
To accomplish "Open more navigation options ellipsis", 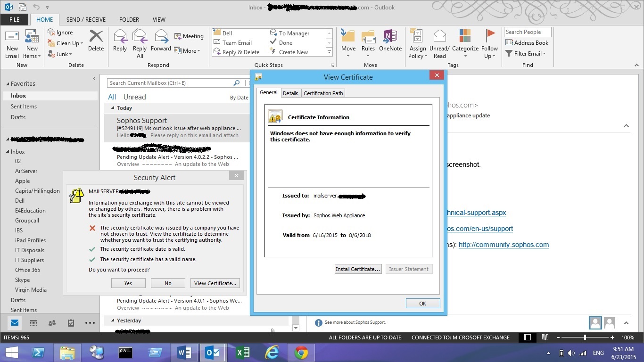I will tap(90, 323).
